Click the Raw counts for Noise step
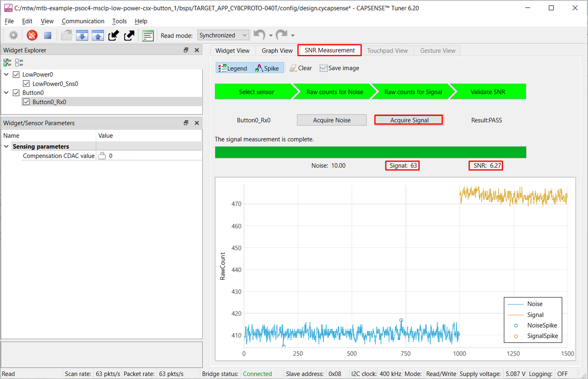The width and height of the screenshot is (588, 379). click(335, 92)
